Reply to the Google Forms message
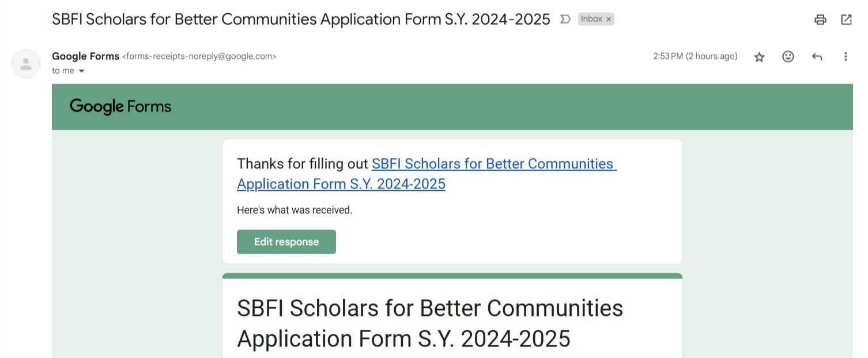This screenshot has height=358, width=868. point(817,56)
